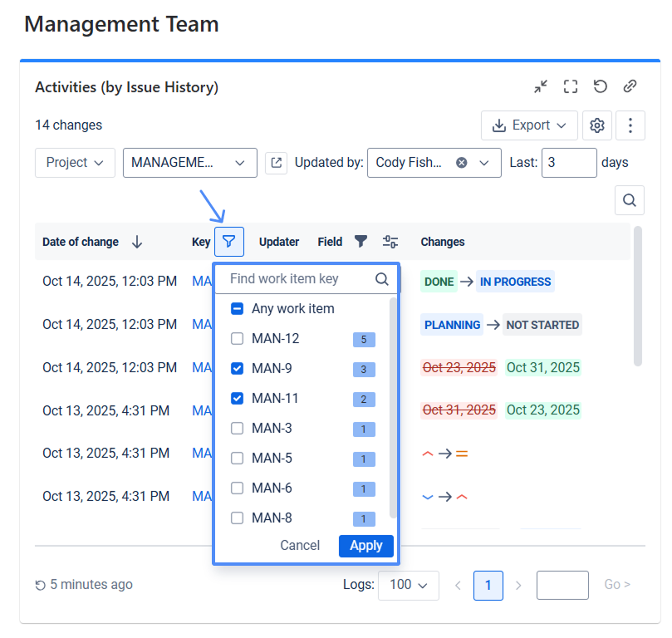The width and height of the screenshot is (672, 638).
Task: Open the three-dot more options menu
Action: coord(630,125)
